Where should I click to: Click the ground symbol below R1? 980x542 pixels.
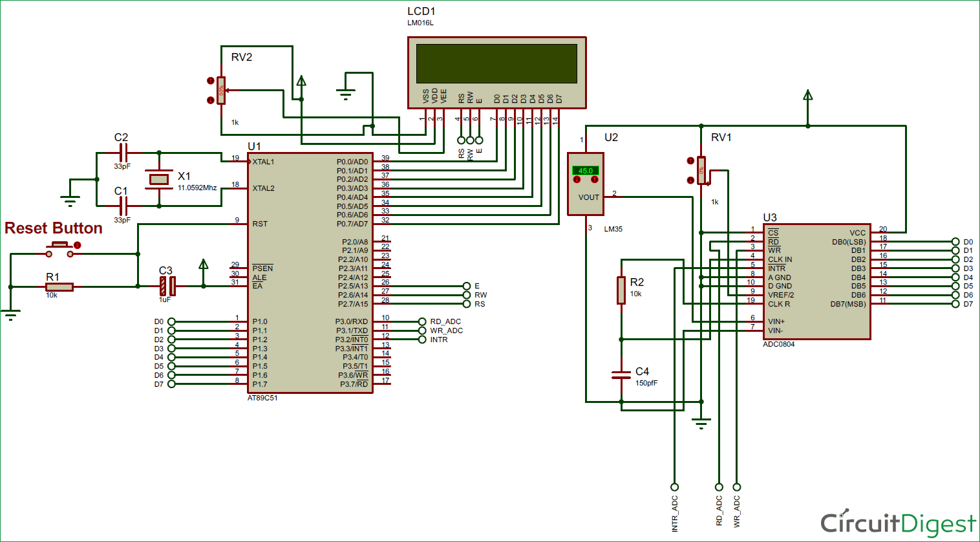(x=10, y=312)
